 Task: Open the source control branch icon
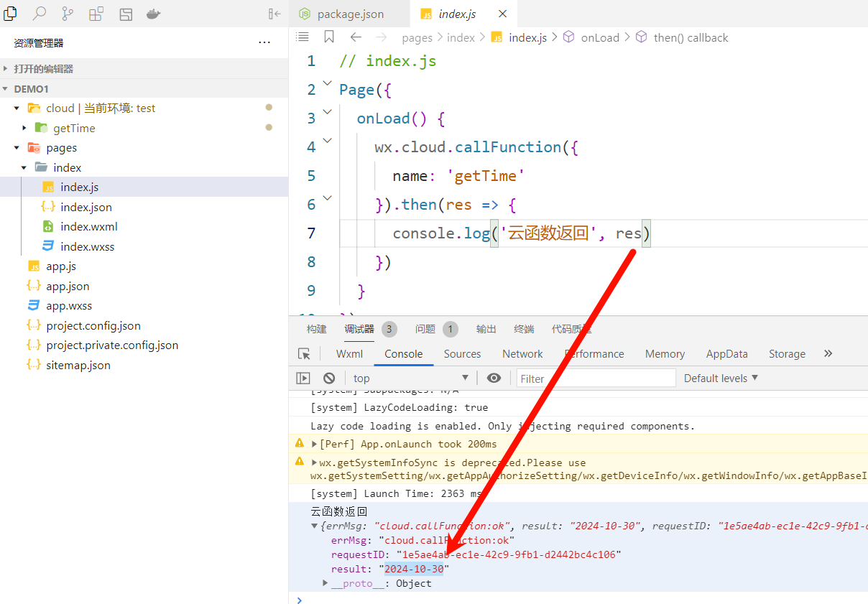[x=68, y=13]
